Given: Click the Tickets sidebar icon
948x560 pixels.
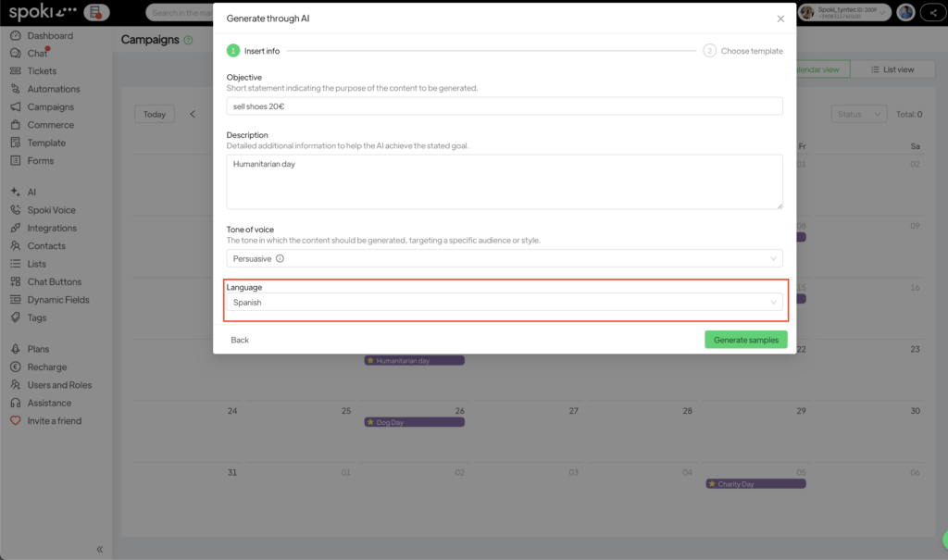Looking at the screenshot, I should coord(16,71).
